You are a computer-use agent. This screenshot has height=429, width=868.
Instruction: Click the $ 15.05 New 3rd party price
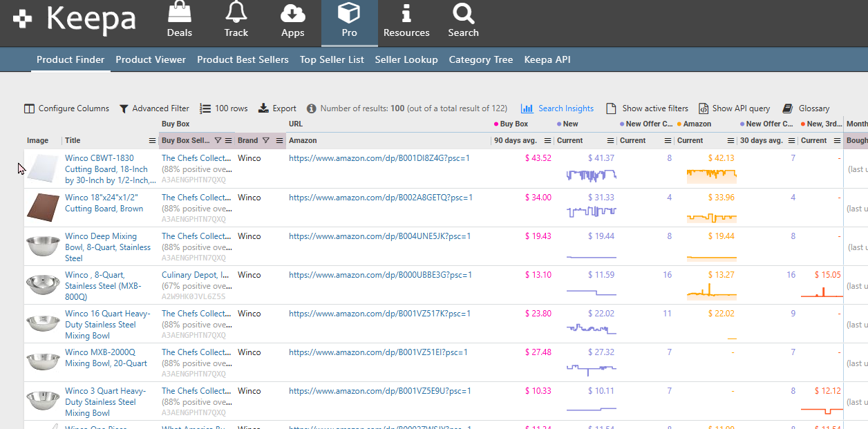827,274
